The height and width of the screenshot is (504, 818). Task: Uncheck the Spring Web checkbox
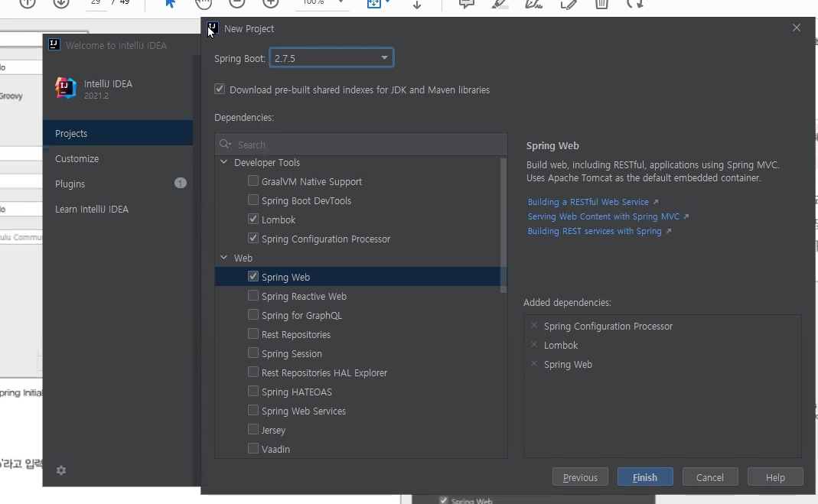click(x=253, y=276)
